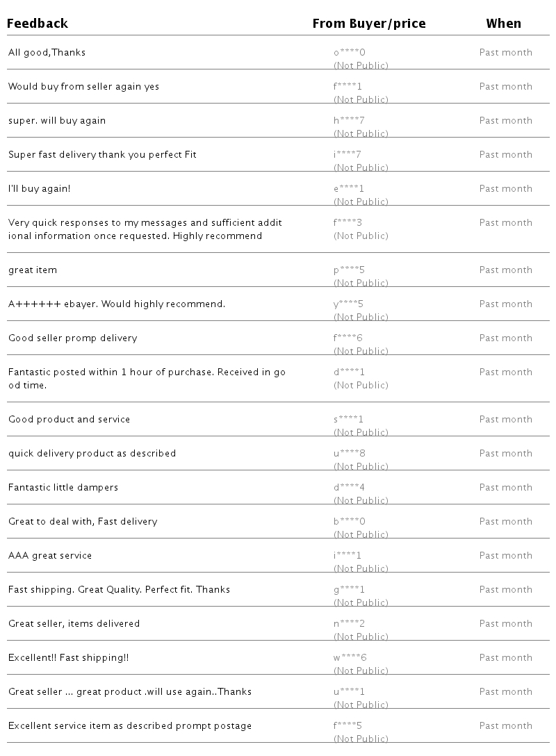Click the "Fantastic little dampers" feedback comment
Image resolution: width=556 pixels, height=756 pixels.
(63, 488)
